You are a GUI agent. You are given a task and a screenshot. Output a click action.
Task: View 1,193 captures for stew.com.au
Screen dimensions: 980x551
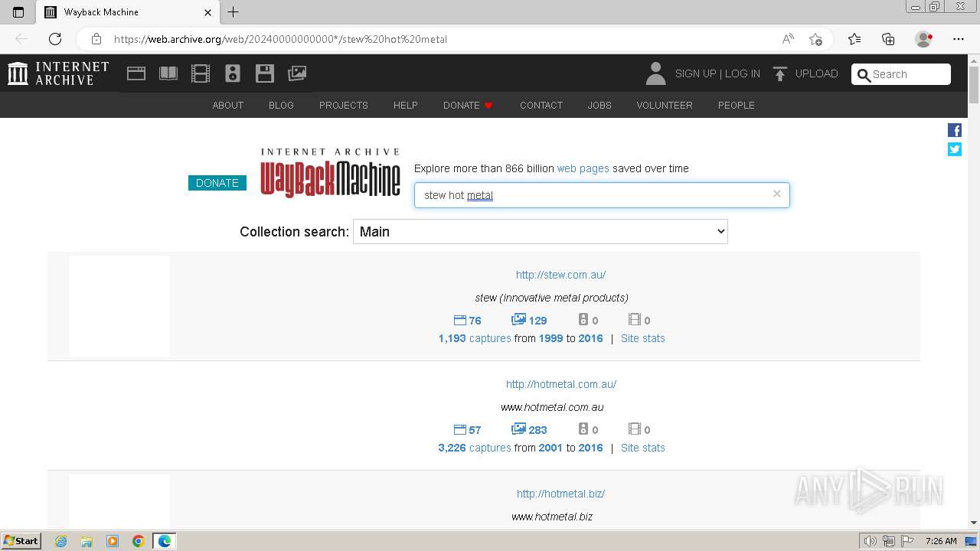475,338
